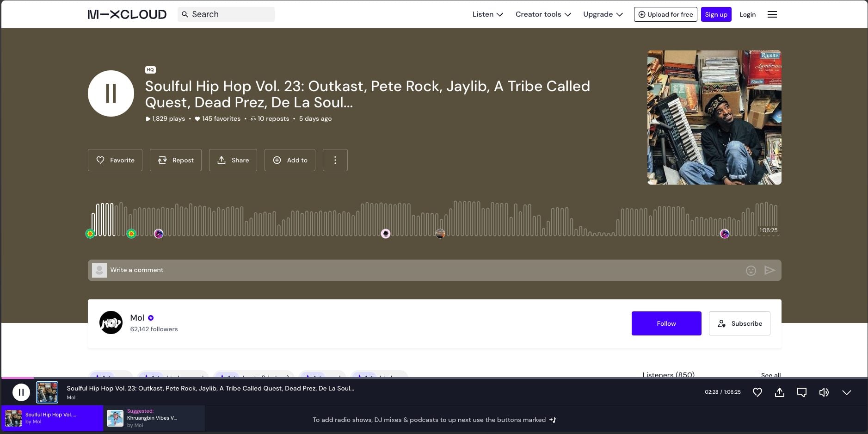
Task: Favorite with the player bar heart icon
Action: coord(757,392)
